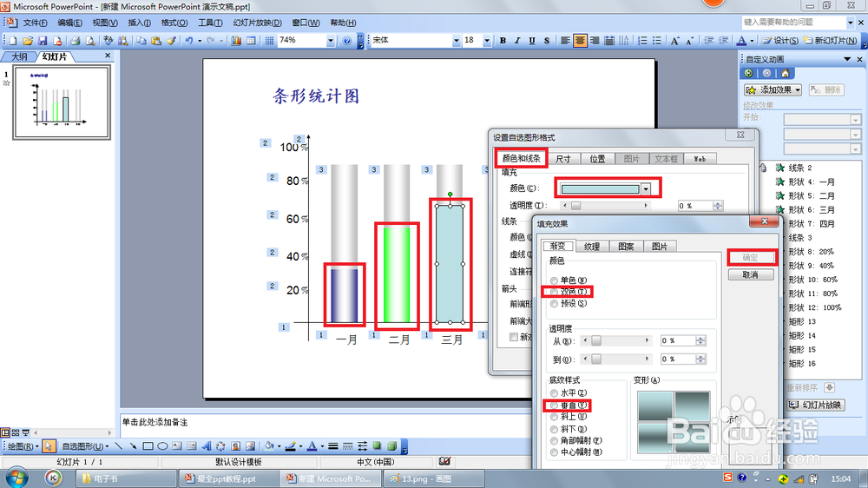Click the 幻灯片放映 button in animation pane
This screenshot has height=488, width=868.
point(815,405)
